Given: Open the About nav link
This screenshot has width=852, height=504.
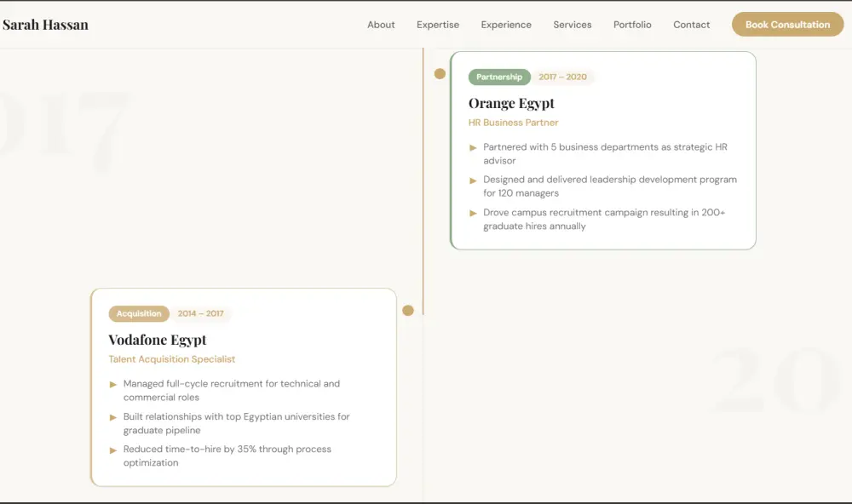Looking at the screenshot, I should pyautogui.click(x=381, y=25).
